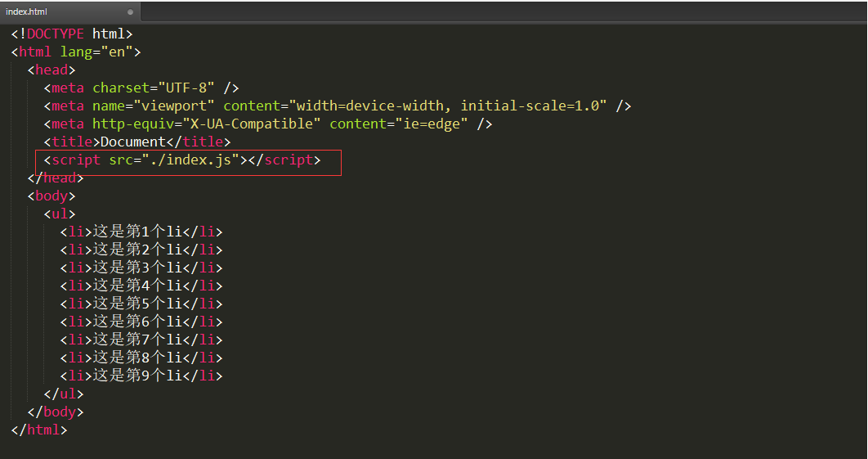Click the li line 这是第5个li
This screenshot has height=459, width=868.
[x=141, y=304]
